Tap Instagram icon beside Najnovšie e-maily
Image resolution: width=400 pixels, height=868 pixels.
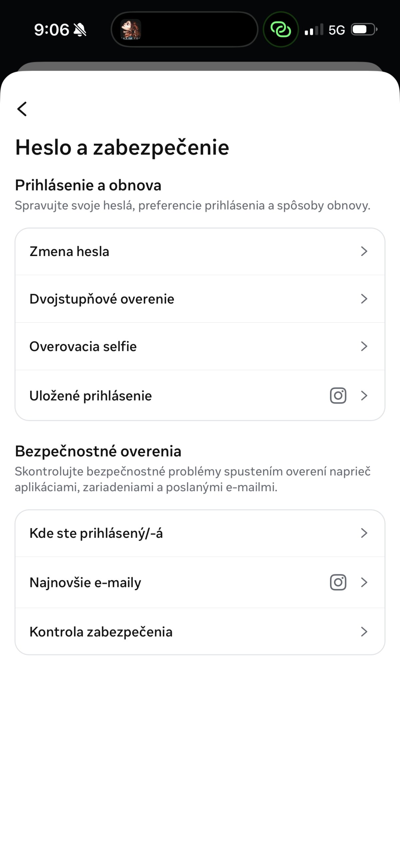coord(338,582)
